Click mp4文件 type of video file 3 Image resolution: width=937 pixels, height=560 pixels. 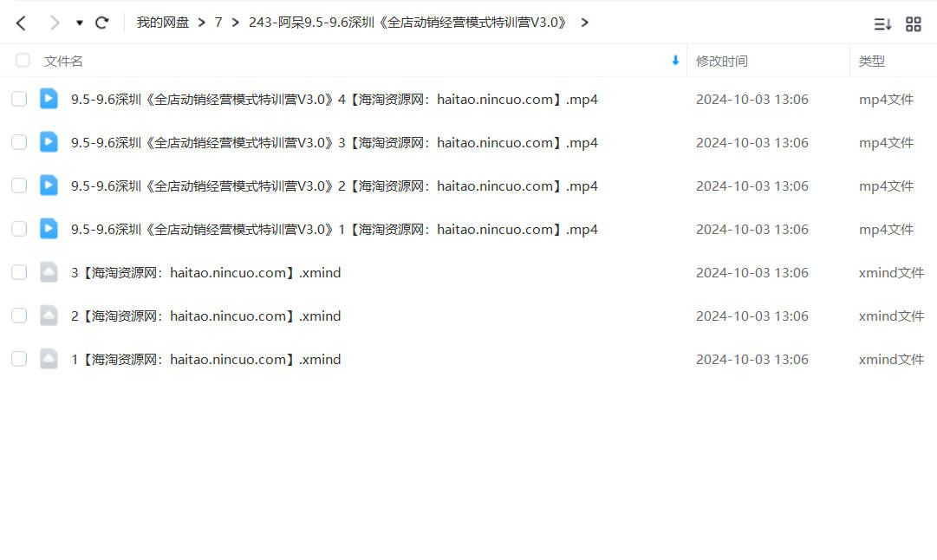[886, 143]
